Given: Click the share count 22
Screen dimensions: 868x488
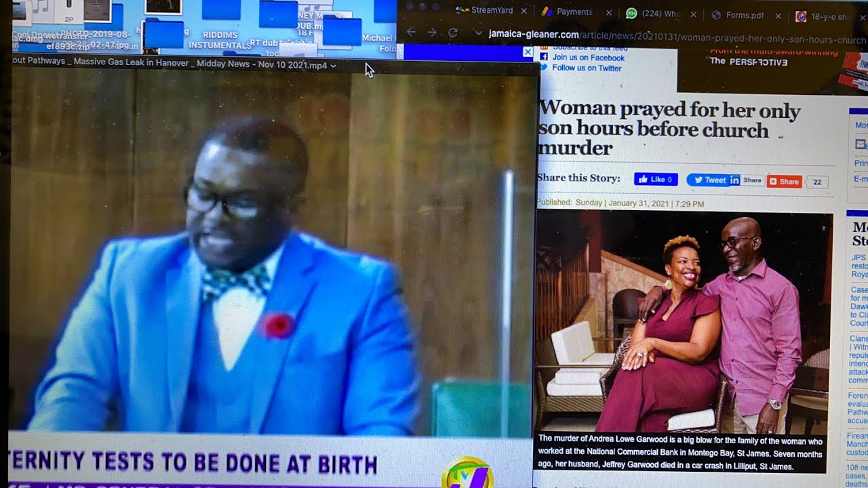Looking at the screenshot, I should coord(817,182).
